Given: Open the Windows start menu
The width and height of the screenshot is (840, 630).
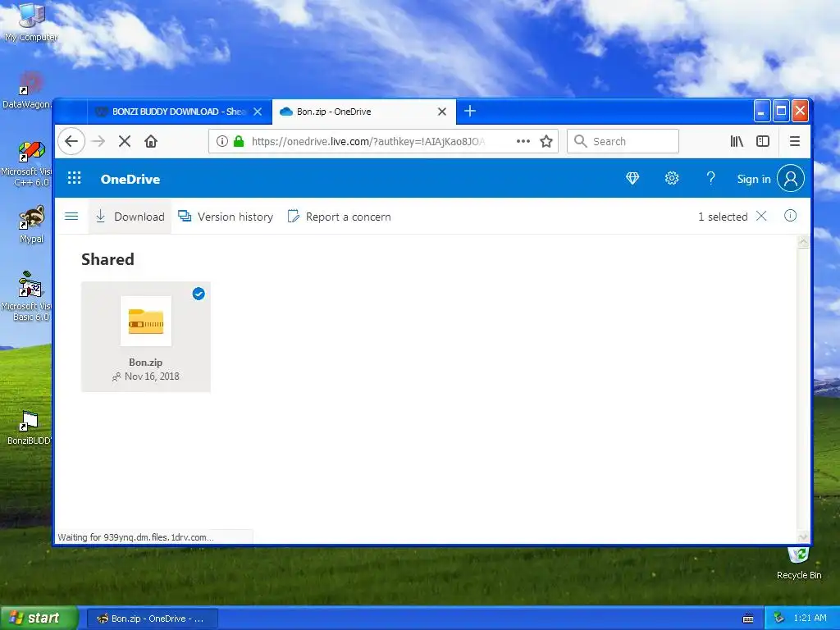Looking at the screenshot, I should [39, 618].
